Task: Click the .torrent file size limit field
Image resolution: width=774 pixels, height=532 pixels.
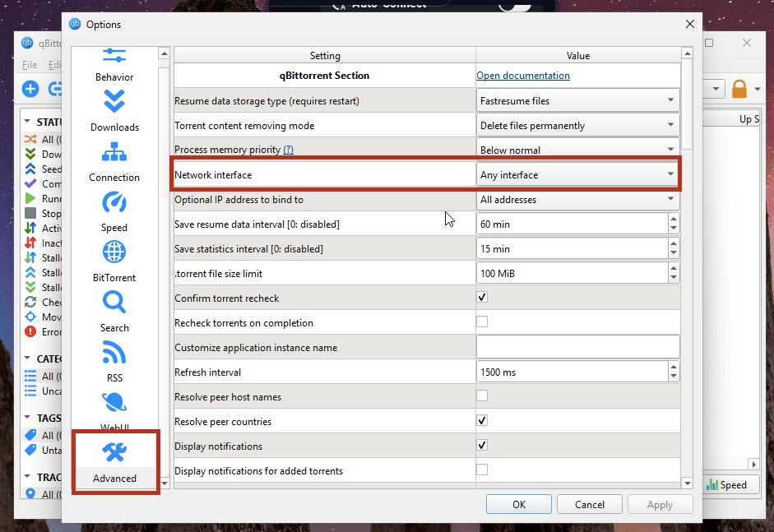Action: point(572,273)
